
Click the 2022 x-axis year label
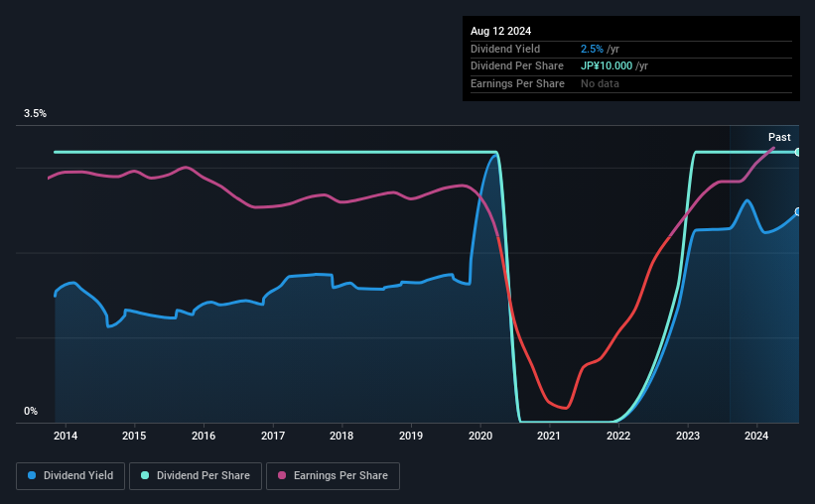click(x=618, y=436)
